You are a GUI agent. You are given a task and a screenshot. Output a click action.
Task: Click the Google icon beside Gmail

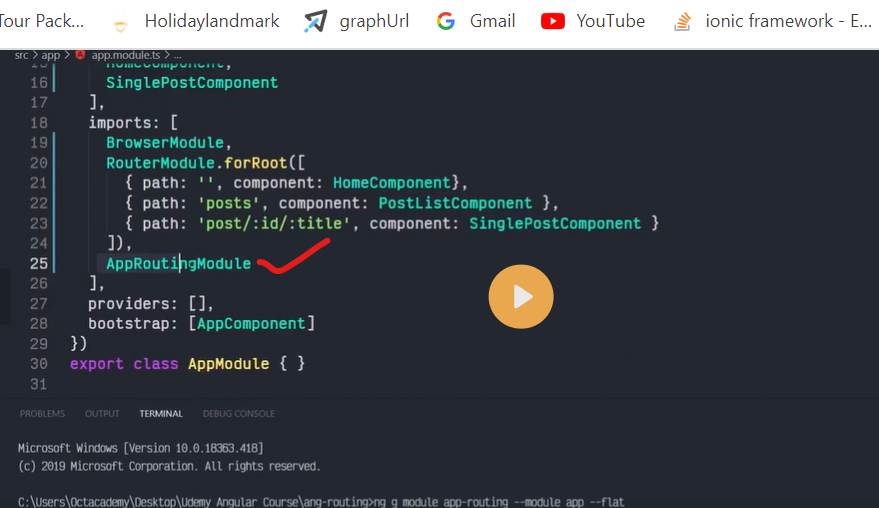pyautogui.click(x=446, y=21)
